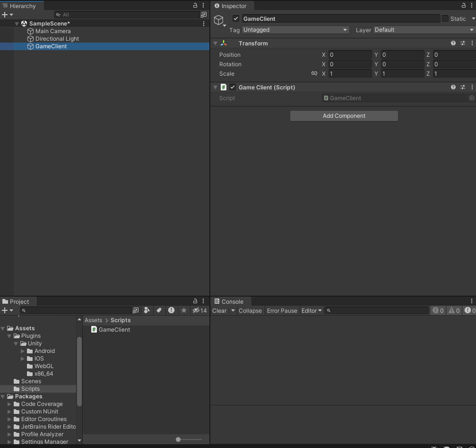
Task: Click Search by Type icon in Project panel
Action: pyautogui.click(x=147, y=310)
